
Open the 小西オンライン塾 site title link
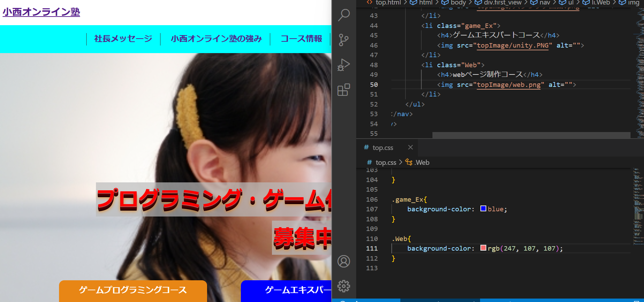click(41, 12)
